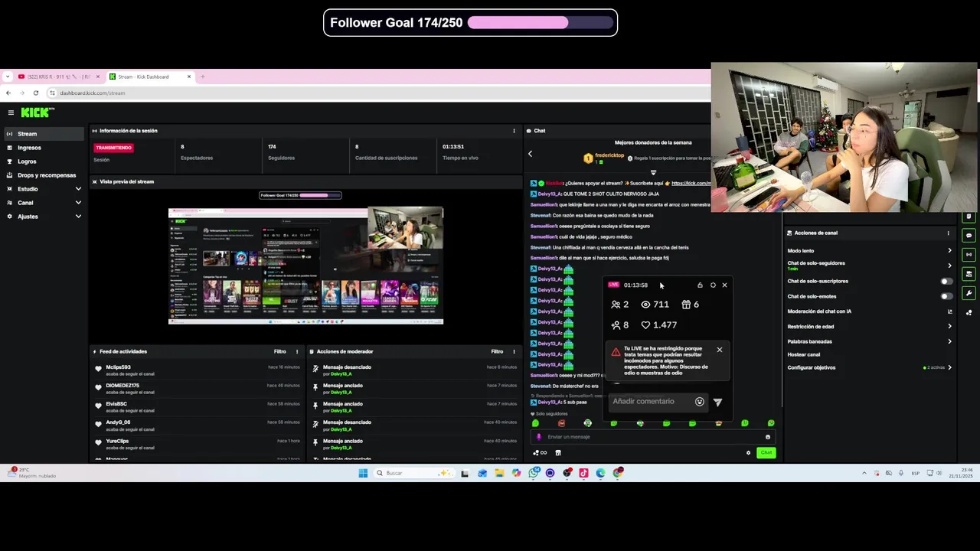The width and height of the screenshot is (980, 551).
Task: Expand the top donors banner chevron
Action: (653, 172)
